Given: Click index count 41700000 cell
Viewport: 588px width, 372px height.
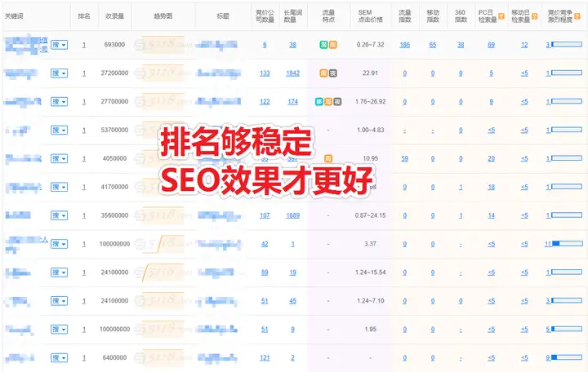Looking at the screenshot, I should (115, 187).
